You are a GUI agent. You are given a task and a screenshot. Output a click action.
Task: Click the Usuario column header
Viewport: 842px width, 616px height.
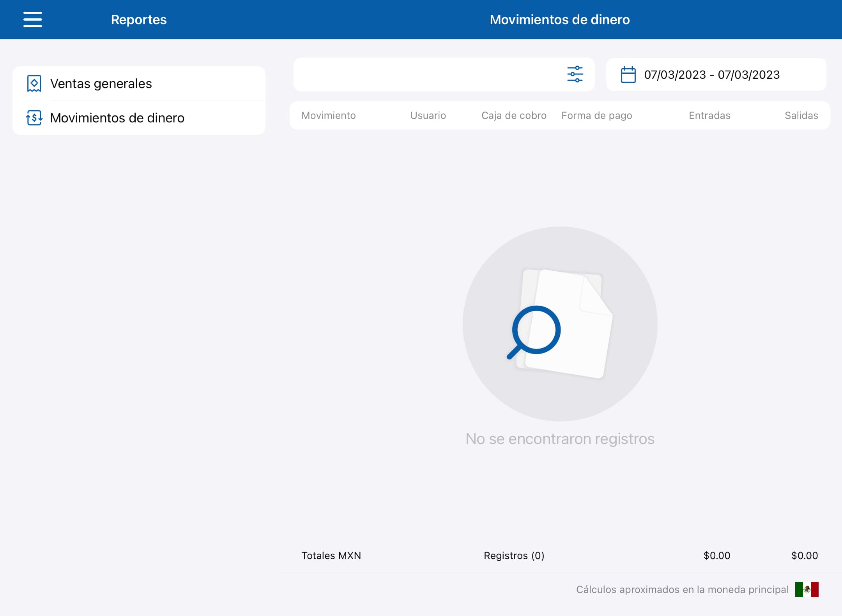[428, 115]
